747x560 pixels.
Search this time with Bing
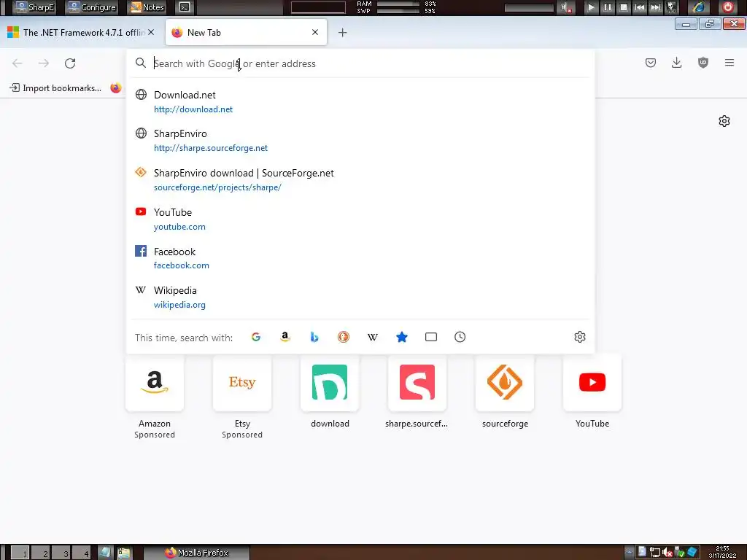coord(314,337)
